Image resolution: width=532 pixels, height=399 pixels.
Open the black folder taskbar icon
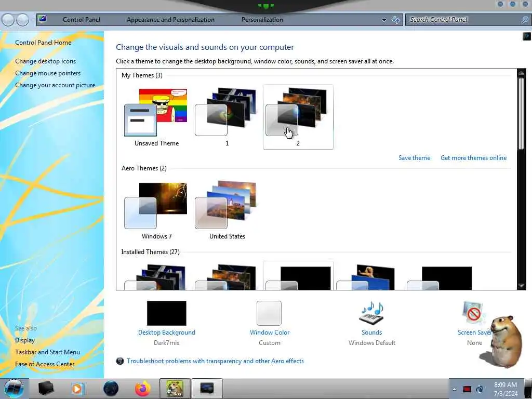[46, 389]
